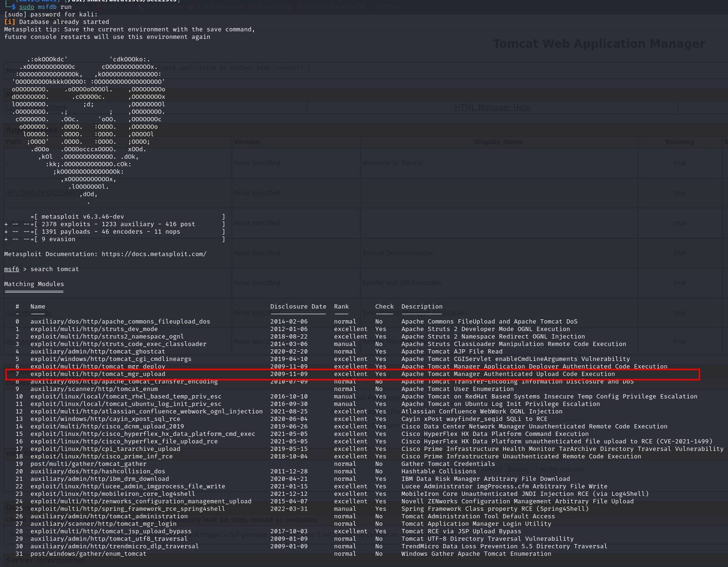Click 'Tomcat Documentation' cell in background page

tap(398, 253)
